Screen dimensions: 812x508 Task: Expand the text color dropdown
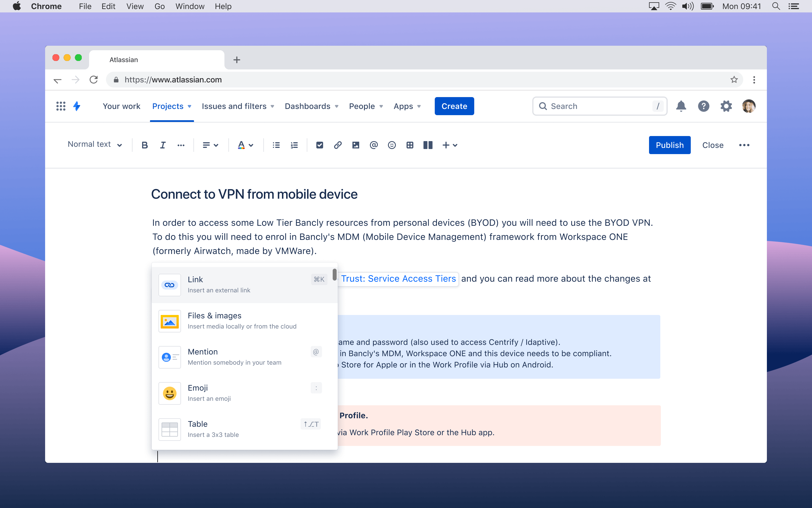[x=246, y=145]
